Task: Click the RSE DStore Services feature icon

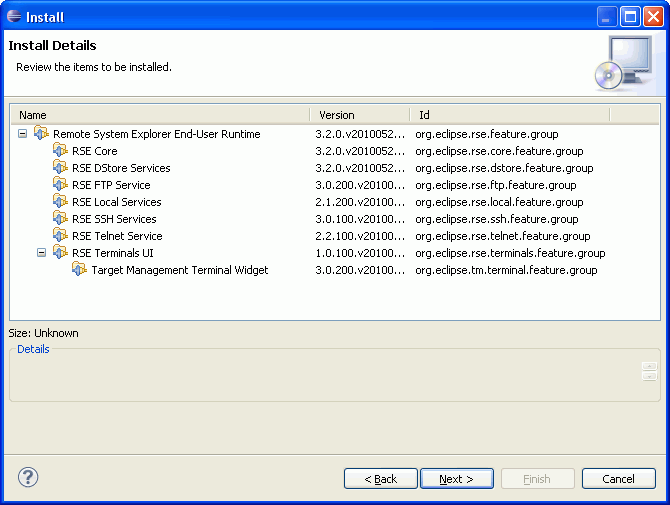Action: click(60, 167)
